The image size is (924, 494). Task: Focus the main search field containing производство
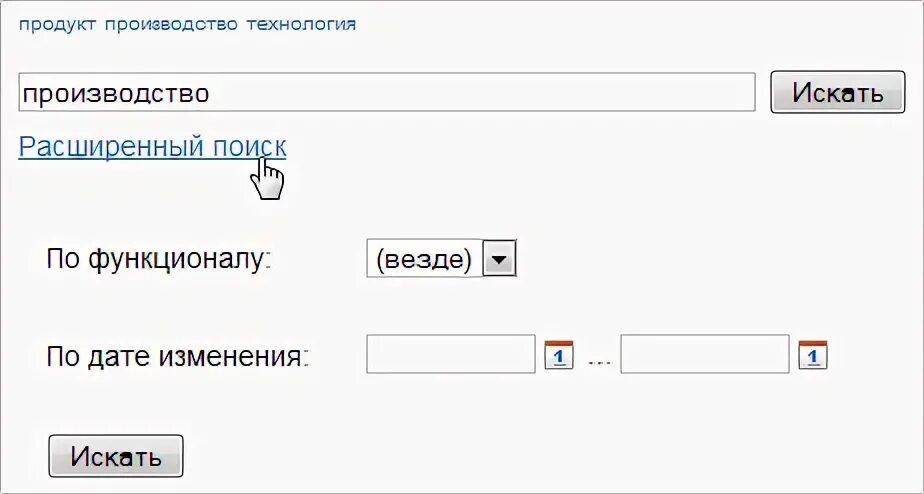point(387,92)
